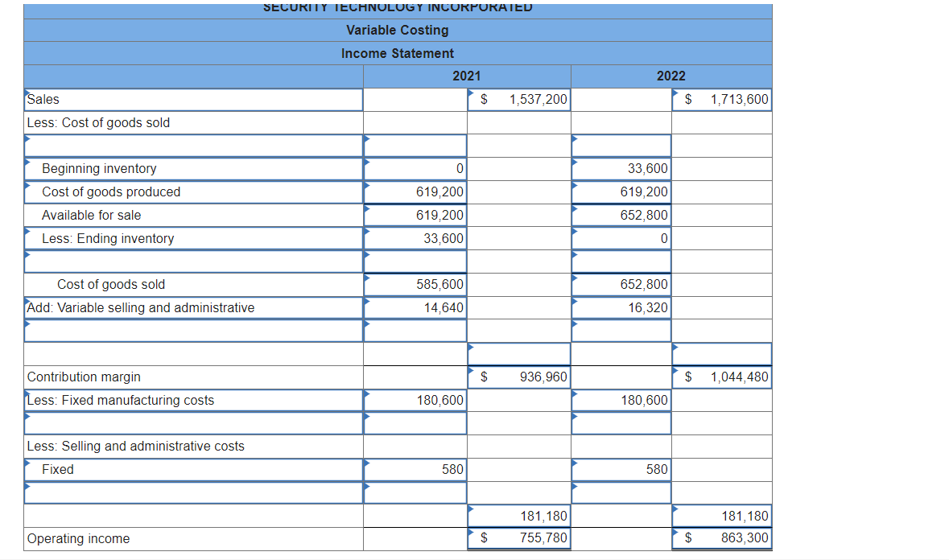Click the Contribution margin label
The width and height of the screenshot is (949, 560).
85,377
